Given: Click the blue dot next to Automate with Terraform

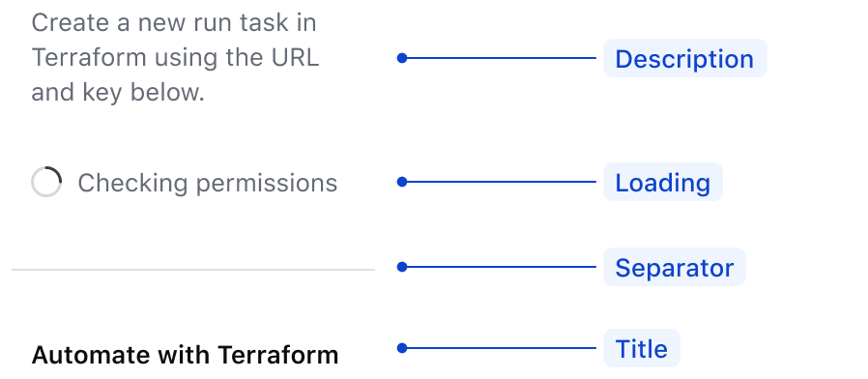Looking at the screenshot, I should click(402, 348).
